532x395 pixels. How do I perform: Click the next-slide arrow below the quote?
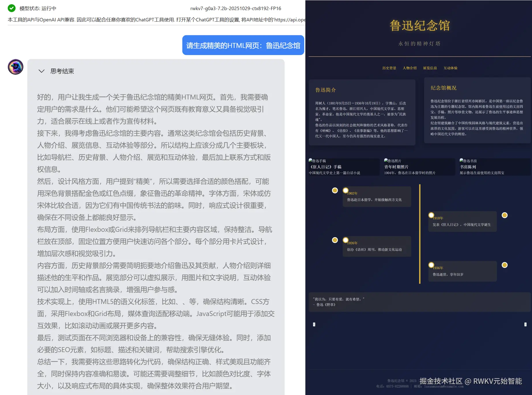525,324
